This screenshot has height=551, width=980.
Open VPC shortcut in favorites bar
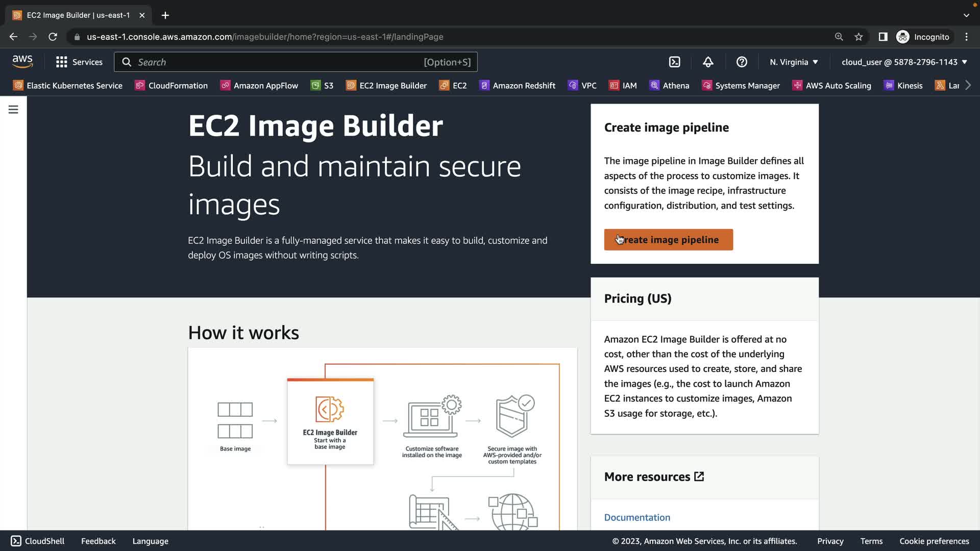582,86
